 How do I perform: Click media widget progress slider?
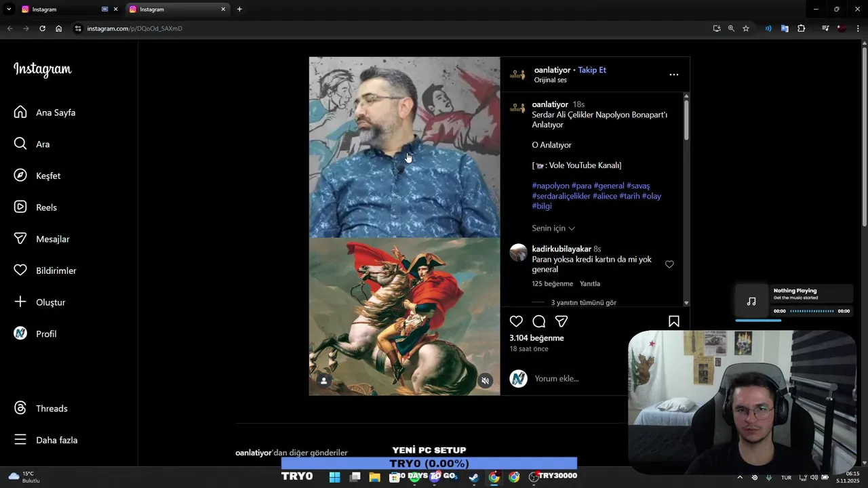click(812, 311)
